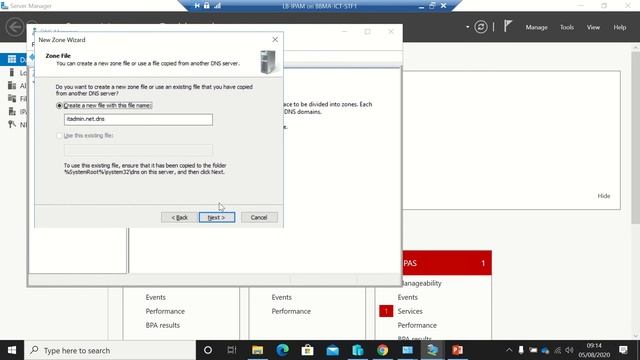The height and width of the screenshot is (360, 640).
Task: Click the remote session pin icon
Action: coord(197,6)
